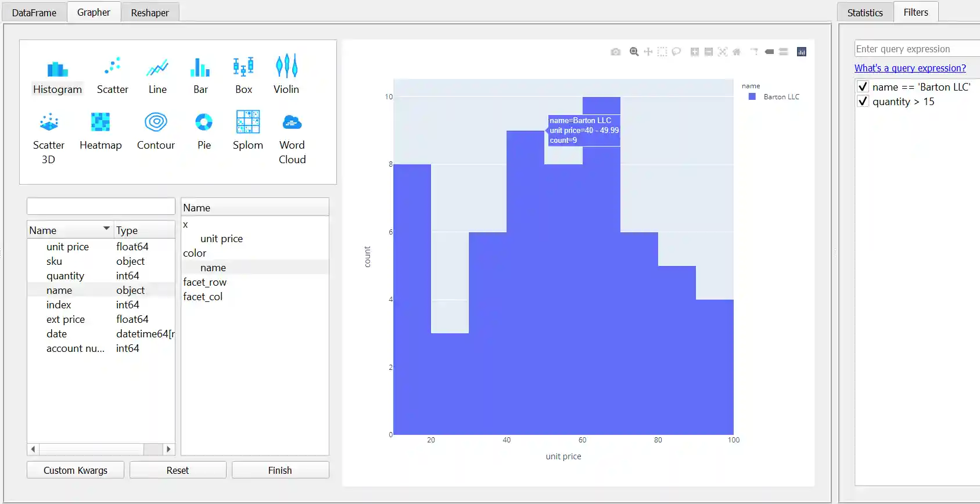
Task: Select the Pie chart type
Action: (204, 132)
